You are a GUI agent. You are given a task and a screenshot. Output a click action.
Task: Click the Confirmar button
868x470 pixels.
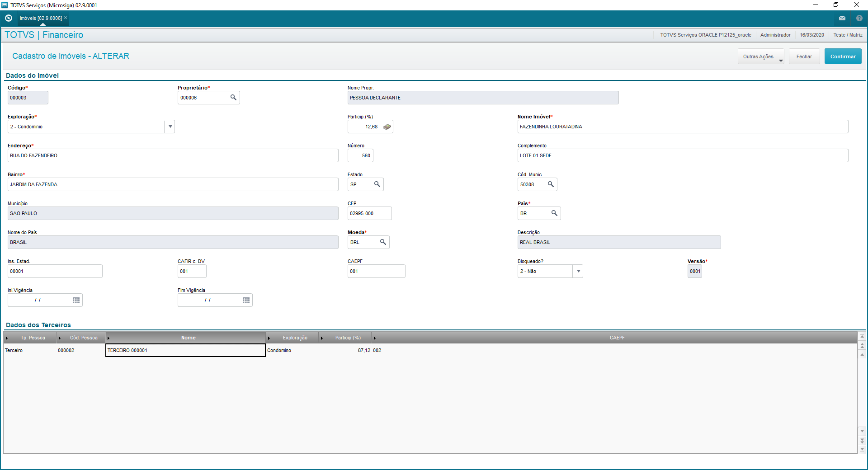point(843,56)
